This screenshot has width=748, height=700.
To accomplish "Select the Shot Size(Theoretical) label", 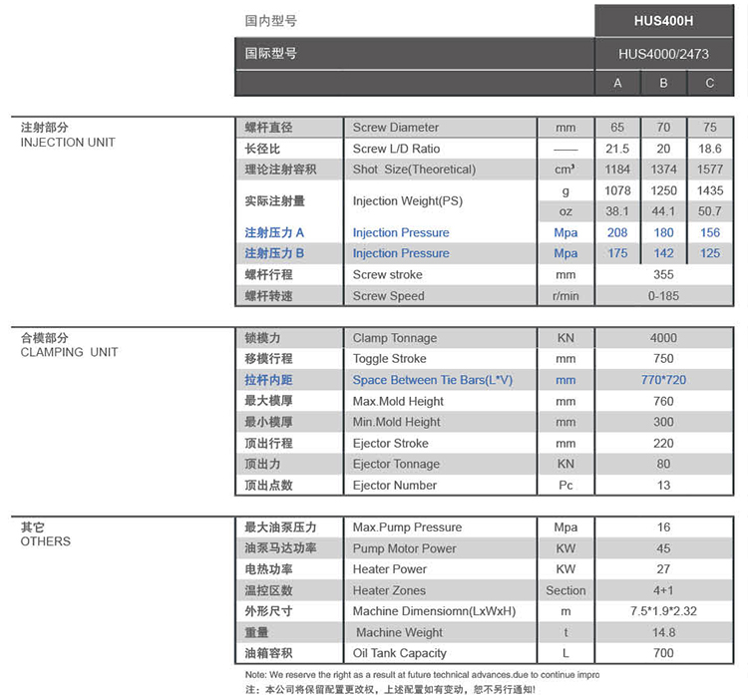I will click(x=414, y=170).
